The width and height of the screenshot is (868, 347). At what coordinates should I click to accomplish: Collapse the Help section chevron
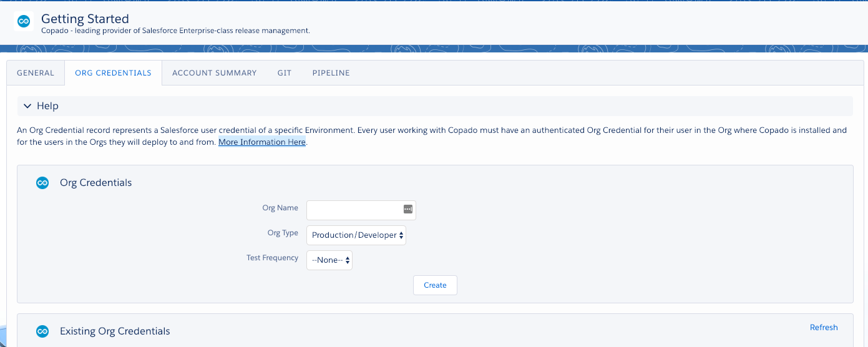[x=27, y=106]
